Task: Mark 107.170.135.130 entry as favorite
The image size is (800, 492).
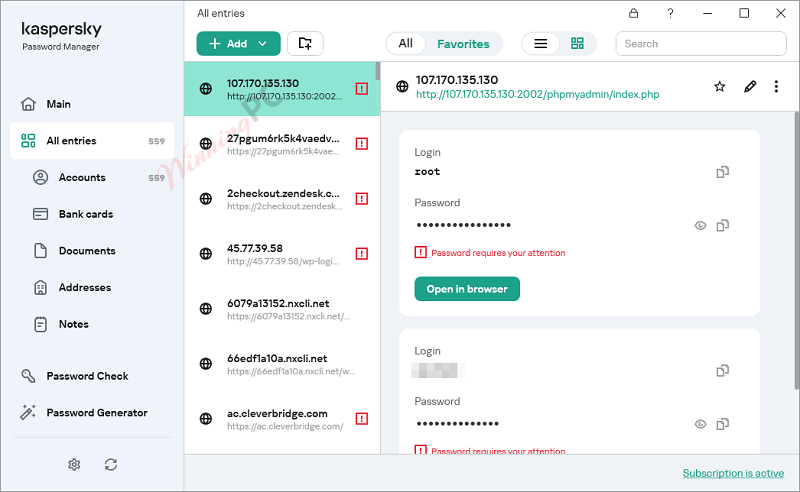Action: click(x=719, y=87)
